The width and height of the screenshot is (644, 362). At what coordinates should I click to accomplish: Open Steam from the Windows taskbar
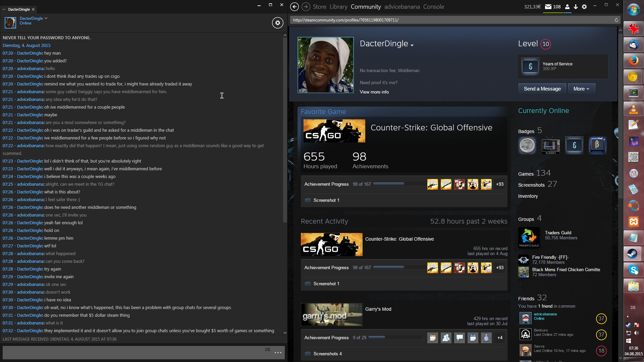(x=633, y=254)
